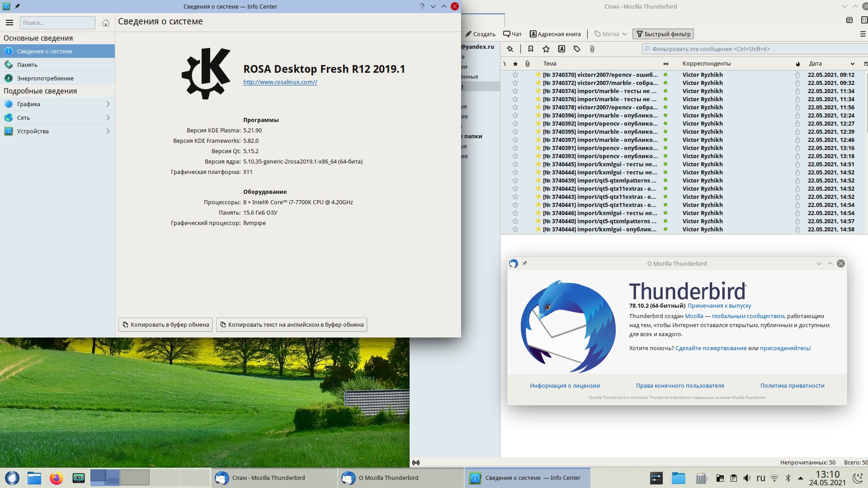The image size is (868, 488).
Task: Open the rosalinux.com link
Action: [280, 82]
